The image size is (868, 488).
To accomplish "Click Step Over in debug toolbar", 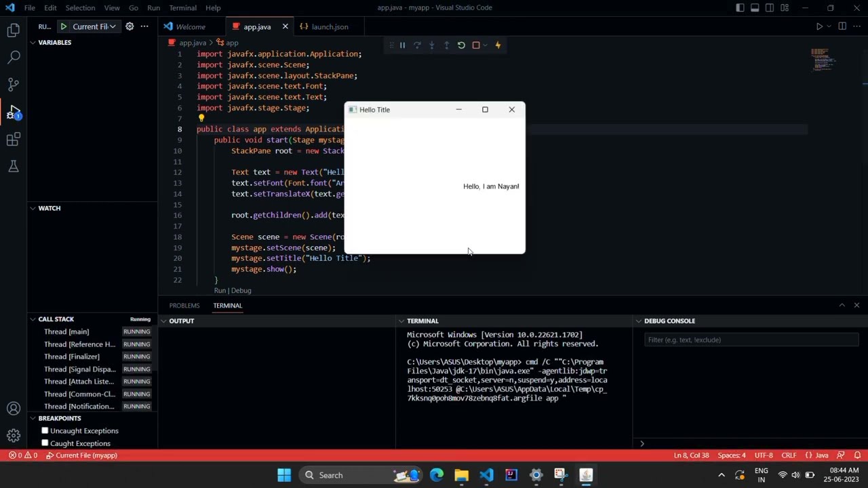I will click(x=417, y=45).
